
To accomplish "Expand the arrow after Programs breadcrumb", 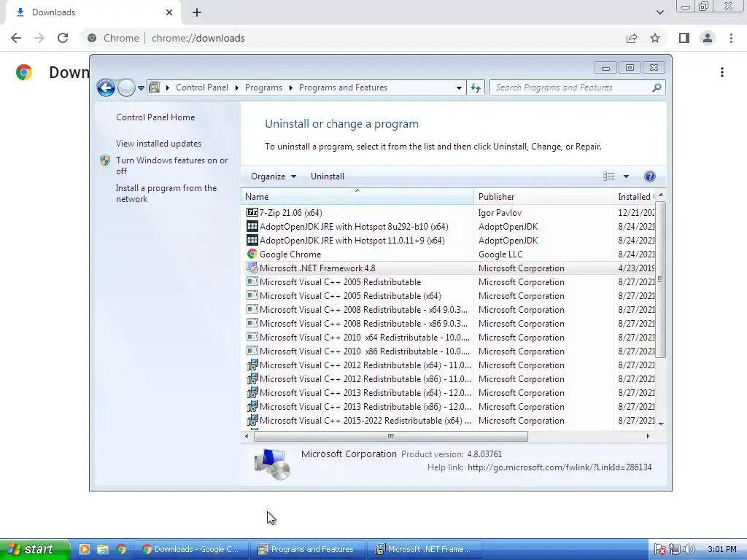I will 290,87.
